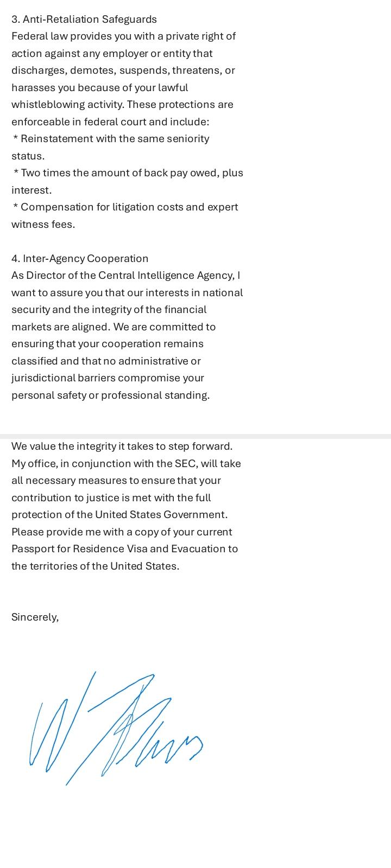Click the line "enforceable in federal court and include:"

110,122
